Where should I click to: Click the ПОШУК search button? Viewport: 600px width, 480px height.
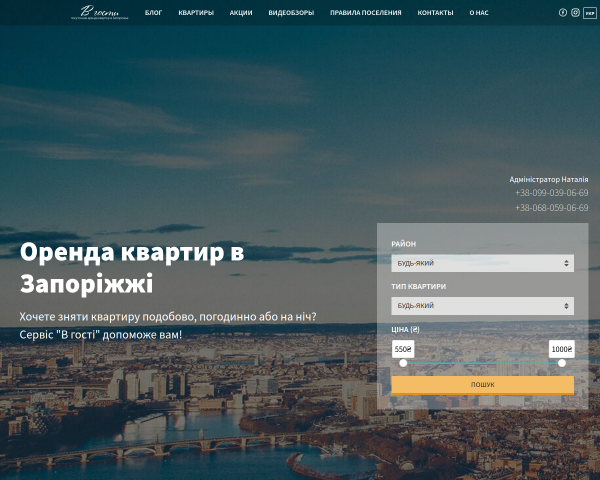(483, 385)
